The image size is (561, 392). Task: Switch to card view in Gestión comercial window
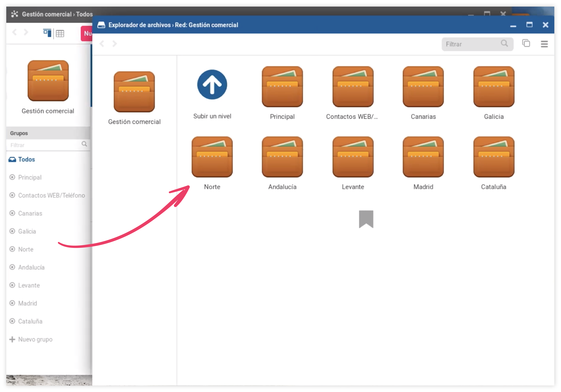[x=47, y=33]
